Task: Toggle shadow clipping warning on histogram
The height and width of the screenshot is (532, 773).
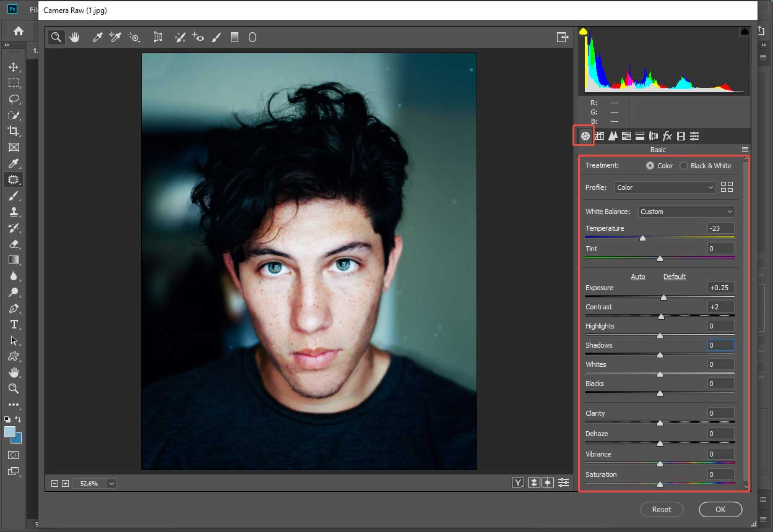Action: pos(582,30)
